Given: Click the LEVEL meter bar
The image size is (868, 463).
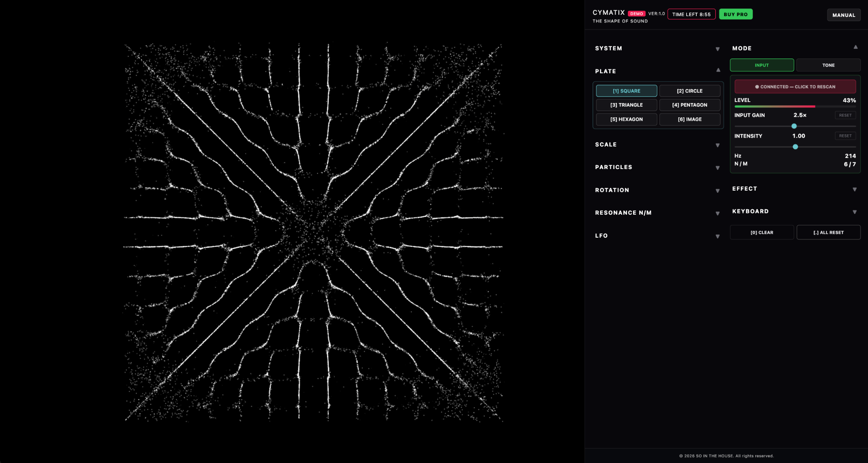Looking at the screenshot, I should [795, 106].
